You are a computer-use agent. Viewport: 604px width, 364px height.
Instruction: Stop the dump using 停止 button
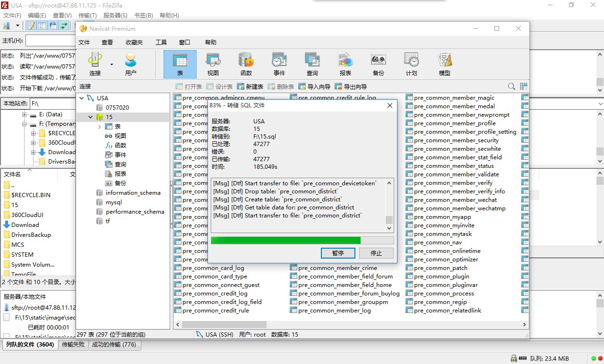376,253
